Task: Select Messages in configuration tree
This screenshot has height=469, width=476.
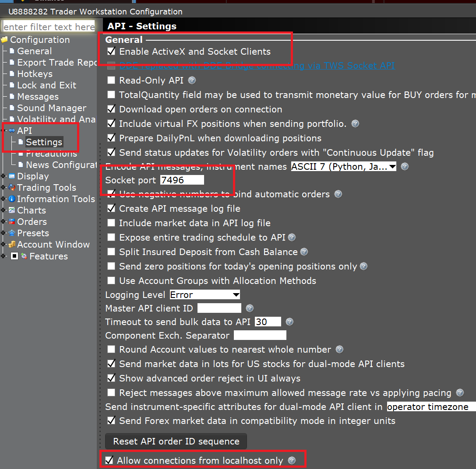Action: pos(38,97)
